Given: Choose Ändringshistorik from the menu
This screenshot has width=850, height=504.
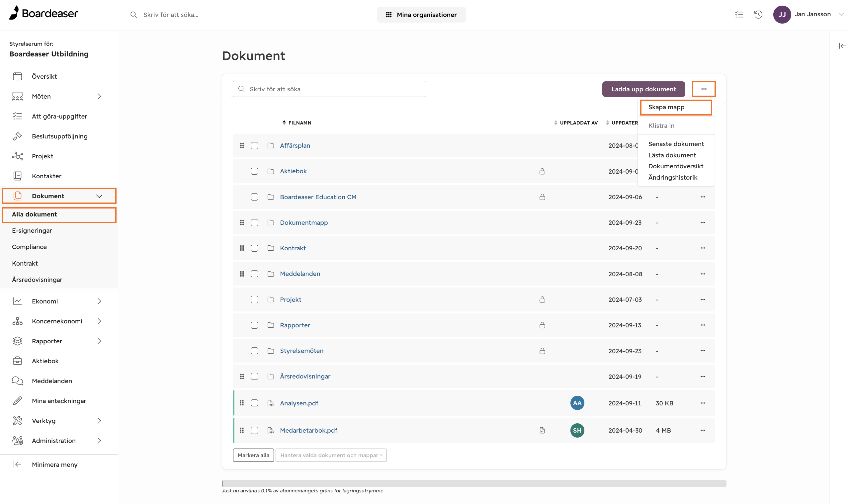Looking at the screenshot, I should [x=672, y=177].
